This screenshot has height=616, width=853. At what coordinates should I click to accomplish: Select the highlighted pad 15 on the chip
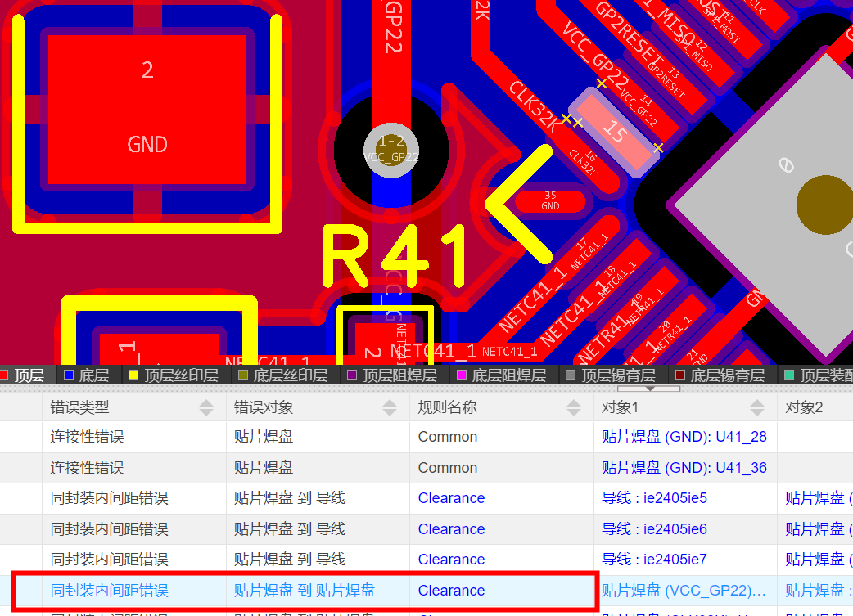pyautogui.click(x=614, y=132)
